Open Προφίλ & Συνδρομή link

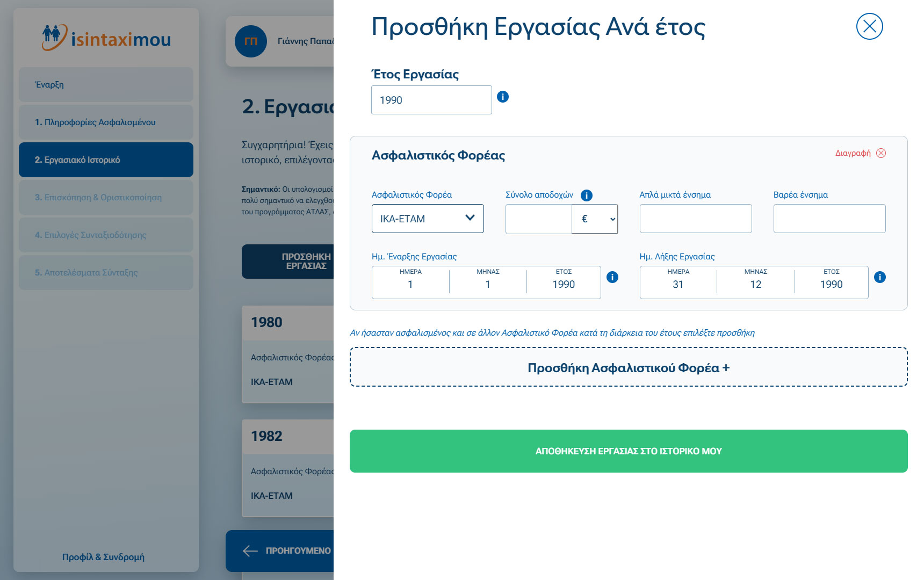pyautogui.click(x=103, y=557)
